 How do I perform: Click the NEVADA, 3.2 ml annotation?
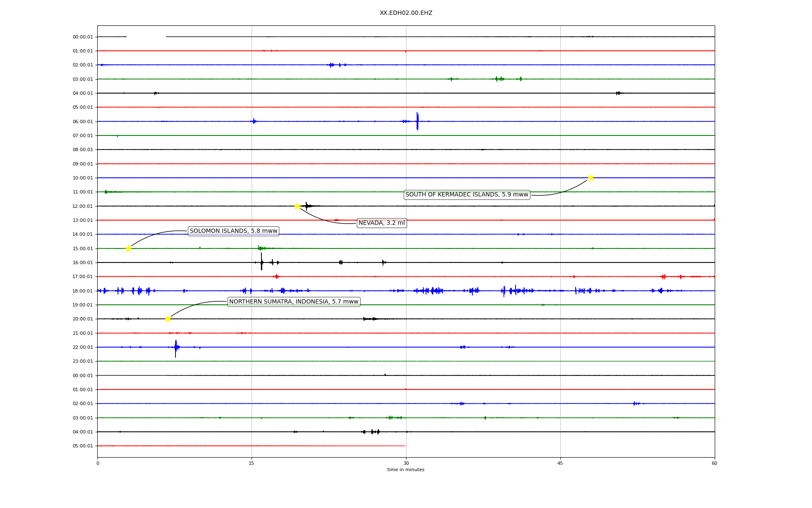381,223
